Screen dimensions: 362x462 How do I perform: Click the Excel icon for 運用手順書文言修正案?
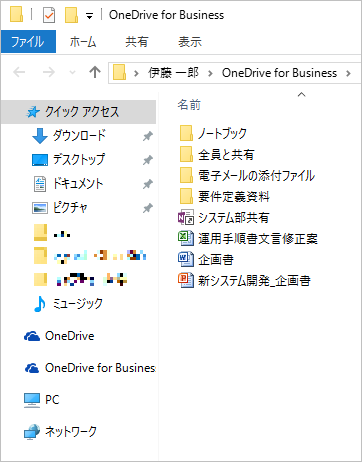(186, 238)
